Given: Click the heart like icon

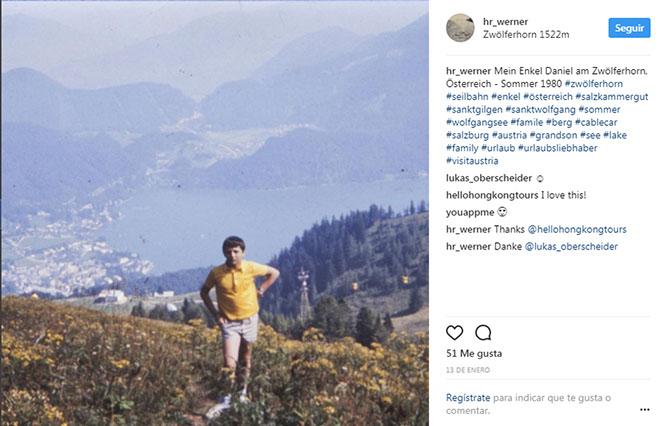Looking at the screenshot, I should coord(455,333).
